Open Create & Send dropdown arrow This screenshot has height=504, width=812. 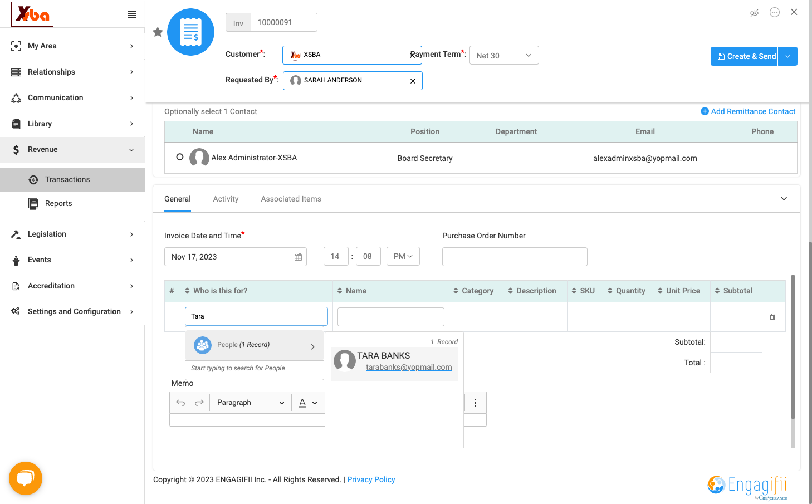pyautogui.click(x=787, y=56)
